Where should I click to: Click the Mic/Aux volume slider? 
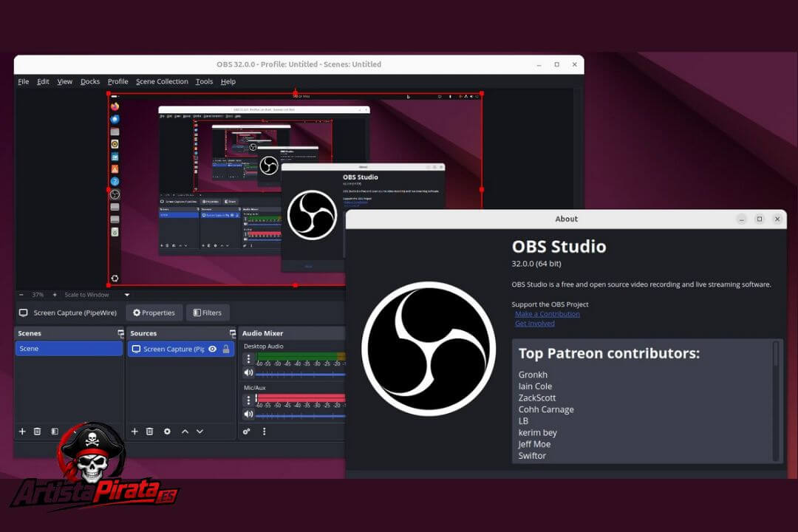point(300,416)
